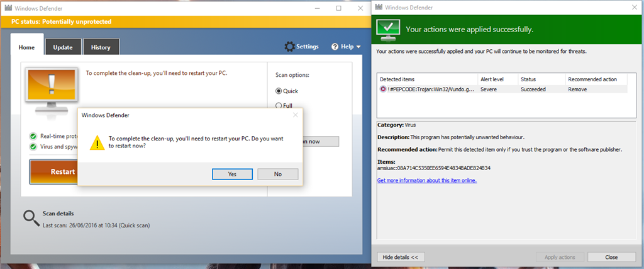Click the disabled Apply actions button
This screenshot has height=269, width=644.
560,257
